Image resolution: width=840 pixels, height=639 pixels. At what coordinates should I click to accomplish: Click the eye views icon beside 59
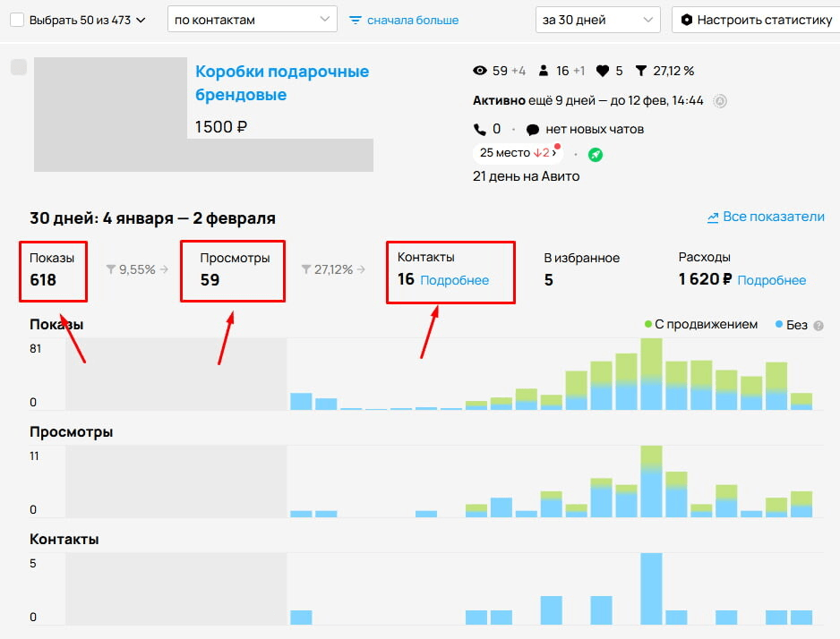[480, 71]
